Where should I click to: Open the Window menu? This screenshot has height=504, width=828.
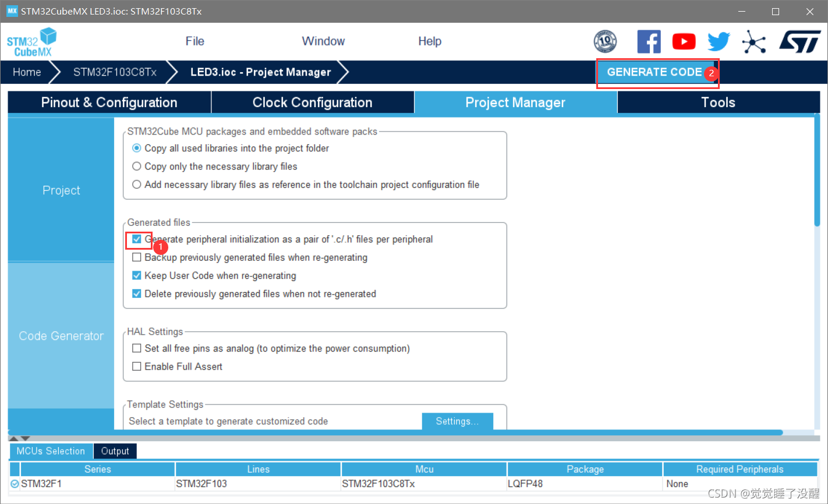click(323, 41)
